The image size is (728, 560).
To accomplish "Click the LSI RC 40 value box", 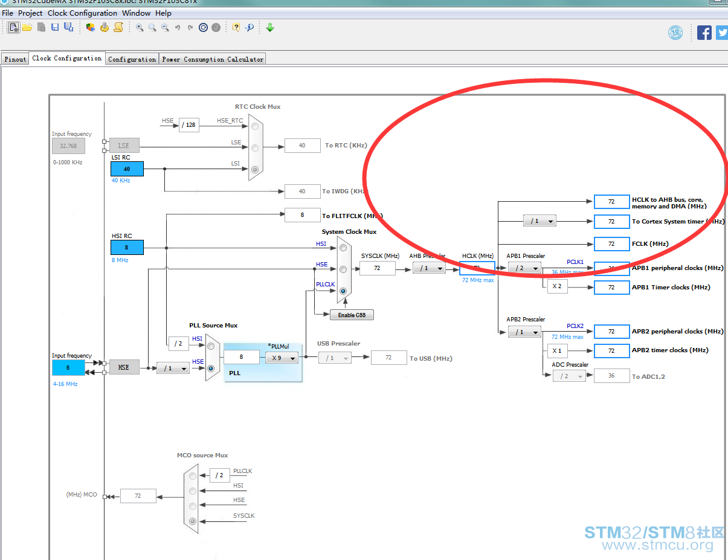I will point(127,169).
